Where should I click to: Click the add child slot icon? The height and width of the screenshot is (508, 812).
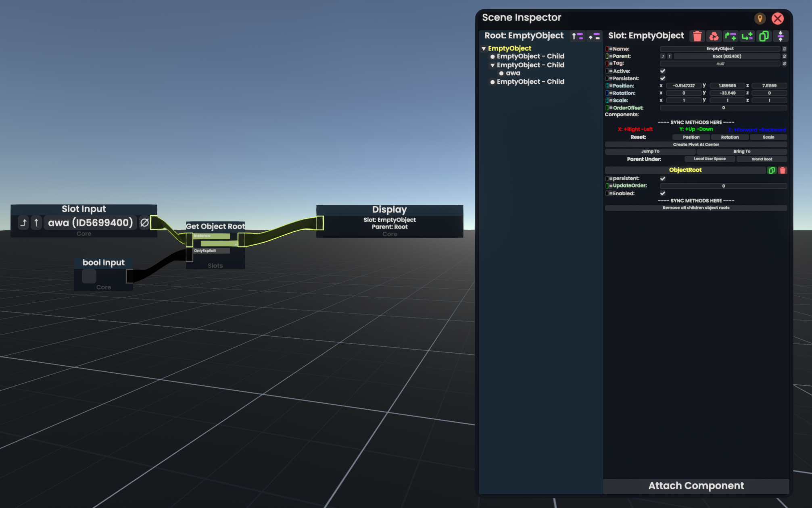click(747, 36)
